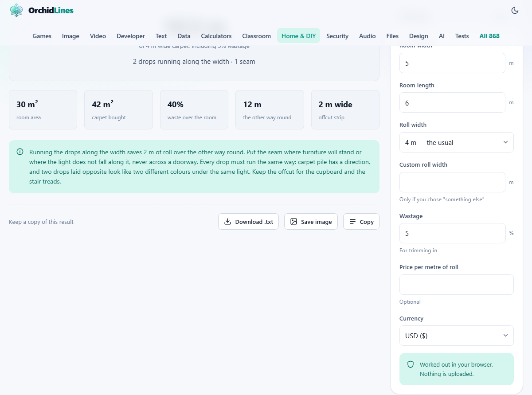
Task: Open the Audio category
Action: 368,36
